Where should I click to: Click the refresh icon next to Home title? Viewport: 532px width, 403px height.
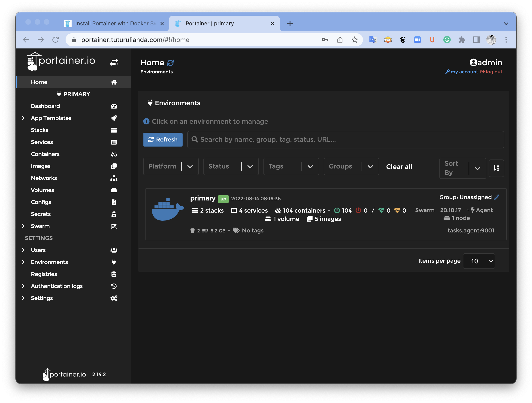(170, 63)
